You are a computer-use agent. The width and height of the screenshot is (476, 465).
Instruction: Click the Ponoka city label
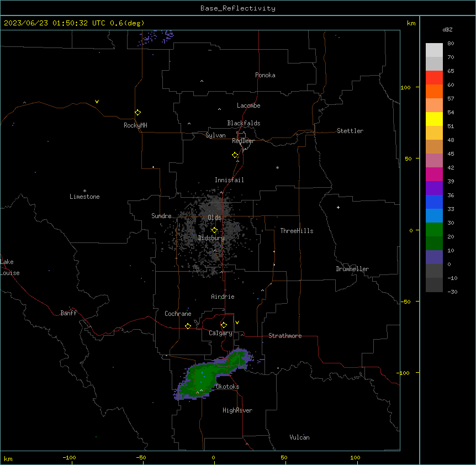(x=265, y=75)
